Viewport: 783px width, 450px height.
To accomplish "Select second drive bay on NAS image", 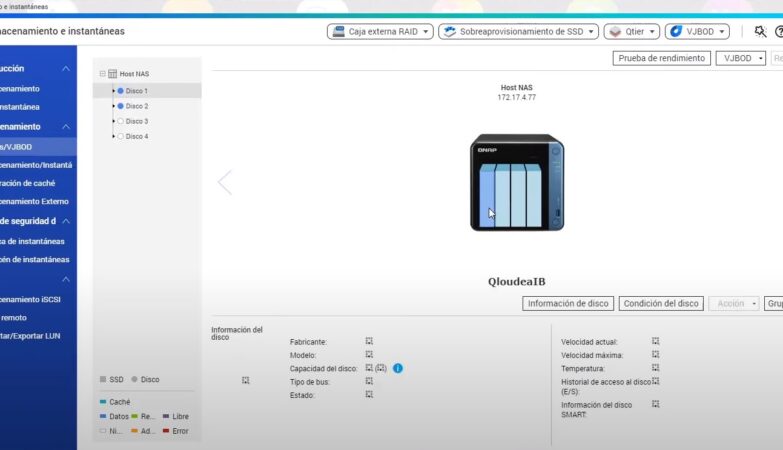I will click(x=503, y=196).
